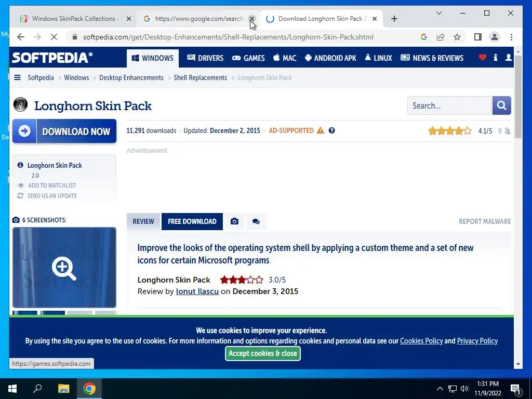Click the Softpedia logo
532x399 pixels.
pos(52,58)
